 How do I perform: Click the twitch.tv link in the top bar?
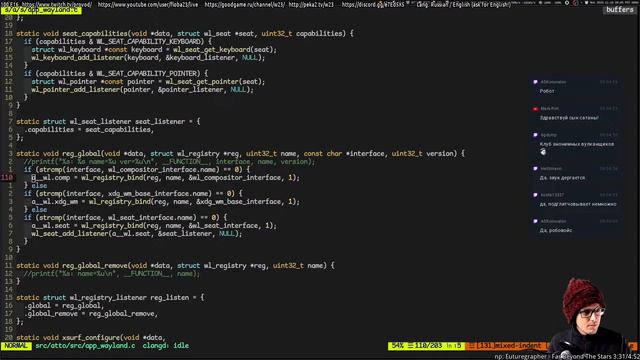[57, 4]
